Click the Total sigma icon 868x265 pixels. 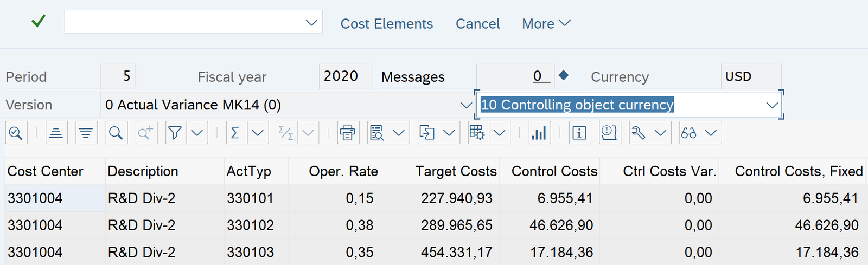point(236,133)
